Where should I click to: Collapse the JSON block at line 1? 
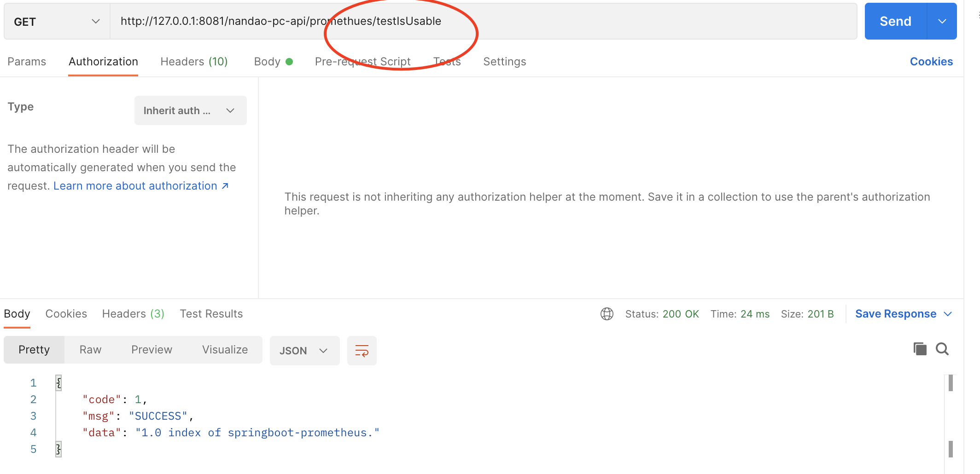[58, 382]
